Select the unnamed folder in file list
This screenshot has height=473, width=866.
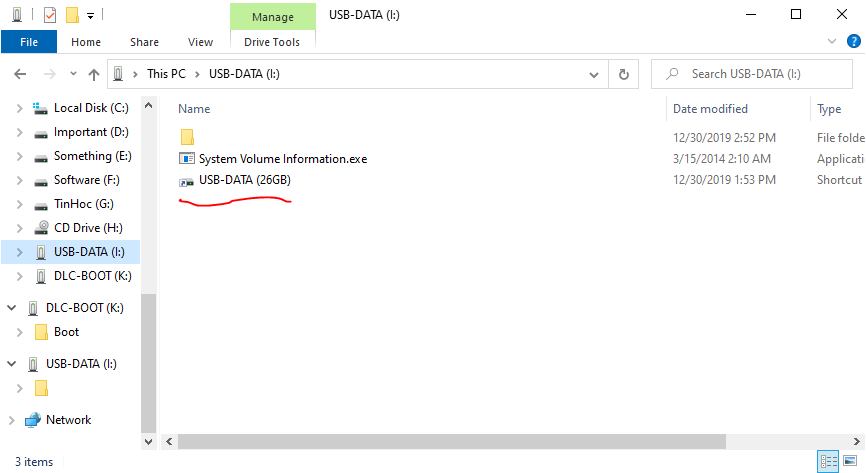[187, 137]
